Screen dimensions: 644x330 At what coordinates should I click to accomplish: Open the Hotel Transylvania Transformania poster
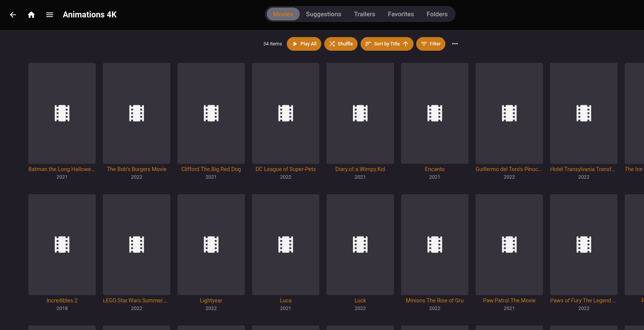(x=584, y=113)
